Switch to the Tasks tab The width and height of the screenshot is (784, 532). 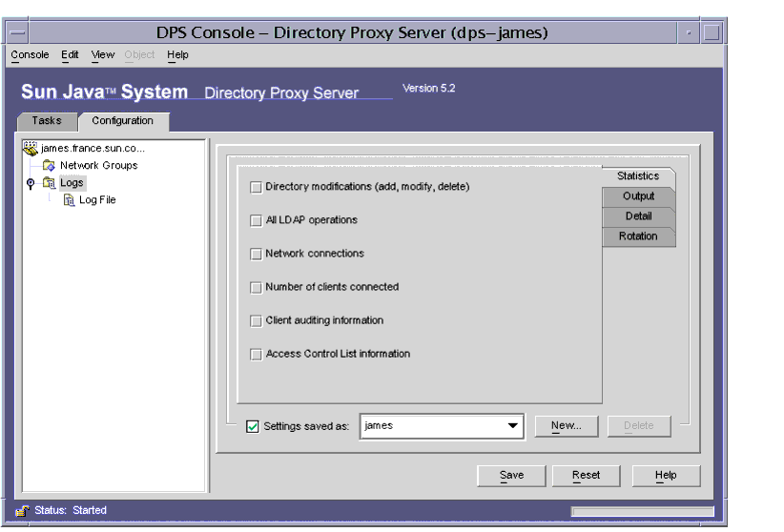pyautogui.click(x=47, y=121)
